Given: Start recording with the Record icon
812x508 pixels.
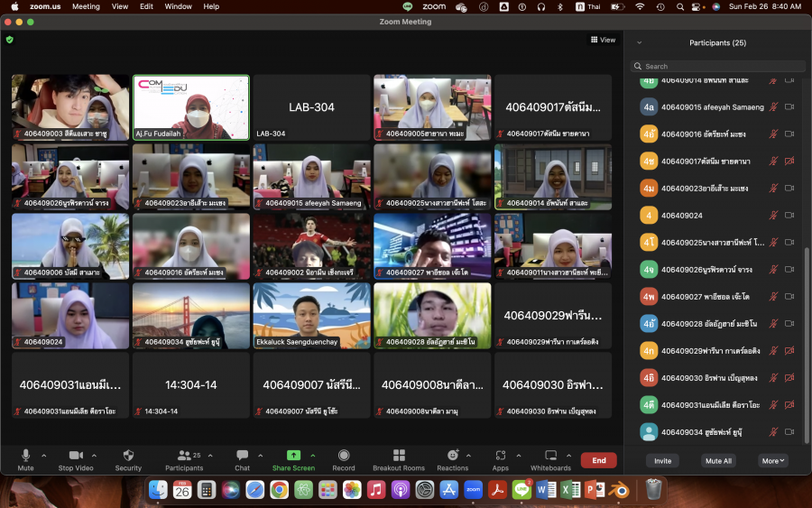Looking at the screenshot, I should pyautogui.click(x=344, y=456).
